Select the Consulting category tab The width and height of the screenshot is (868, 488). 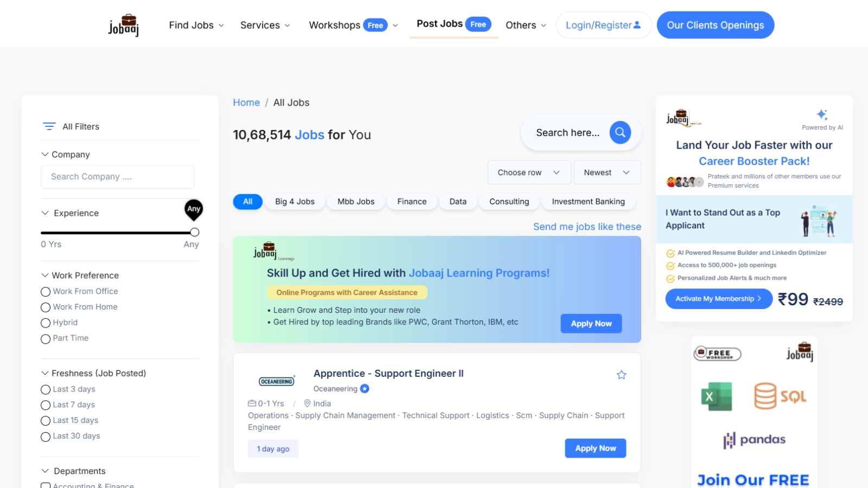click(509, 202)
